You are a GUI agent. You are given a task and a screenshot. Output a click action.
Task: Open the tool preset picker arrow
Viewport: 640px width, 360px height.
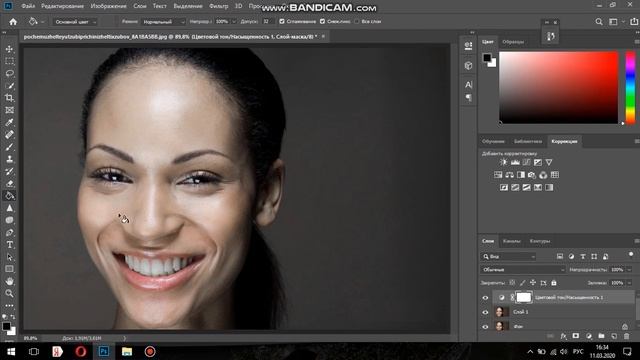click(x=42, y=22)
